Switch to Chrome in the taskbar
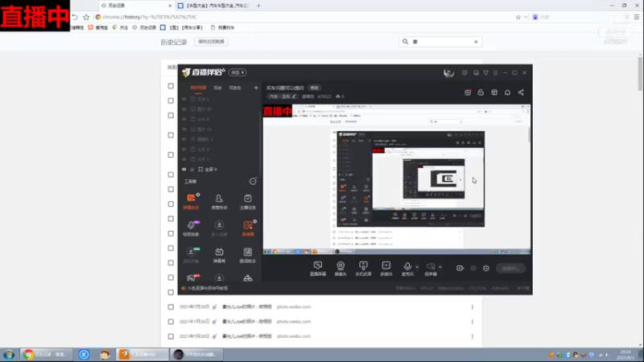 (x=46, y=354)
